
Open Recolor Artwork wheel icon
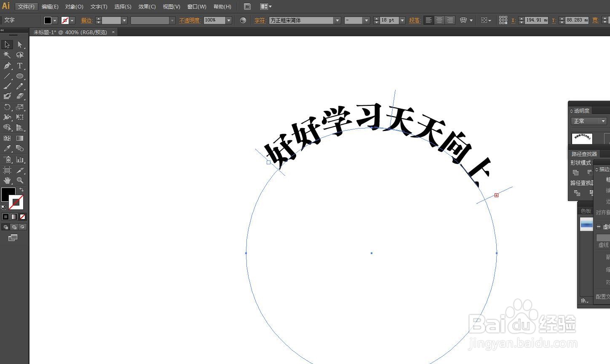click(x=243, y=20)
